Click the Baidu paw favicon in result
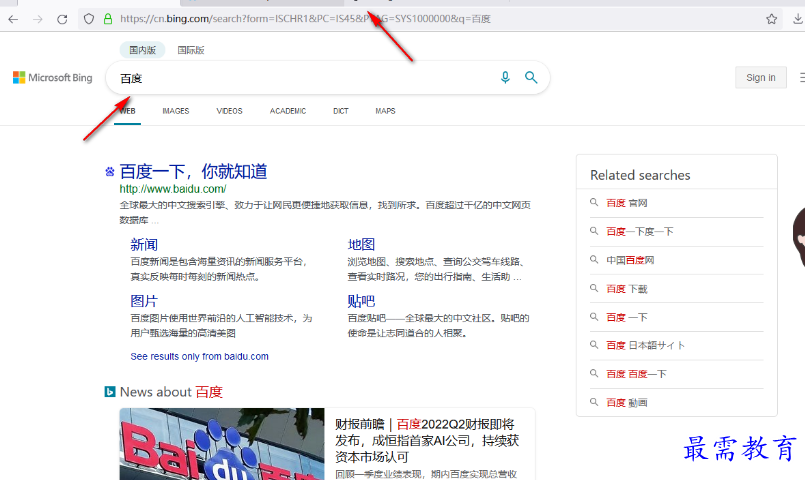Viewport: 805px width, 480px height. (110, 171)
